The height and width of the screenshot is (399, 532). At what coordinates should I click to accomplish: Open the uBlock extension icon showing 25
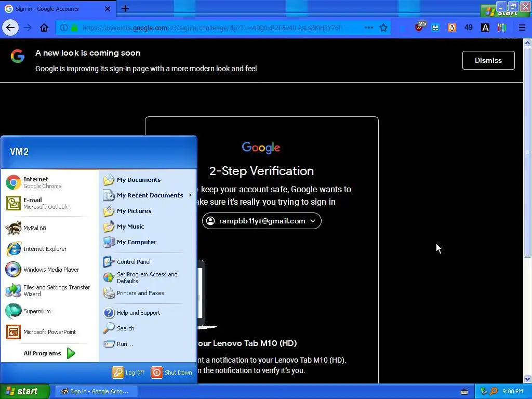click(x=420, y=26)
